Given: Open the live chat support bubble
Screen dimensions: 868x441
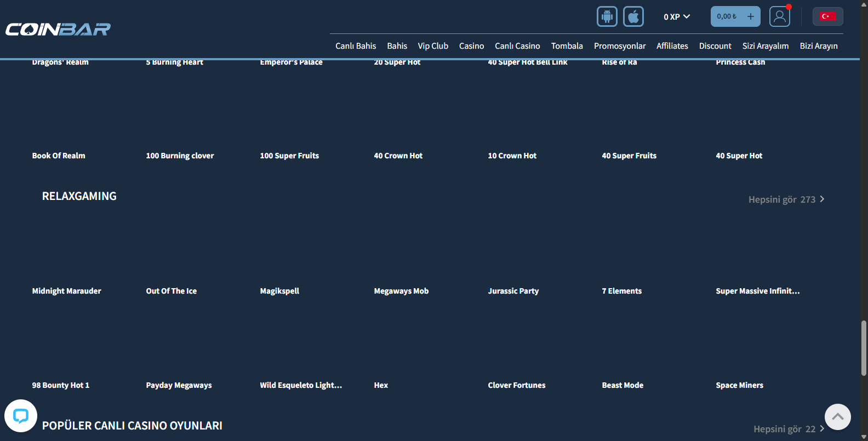Looking at the screenshot, I should pos(21,416).
